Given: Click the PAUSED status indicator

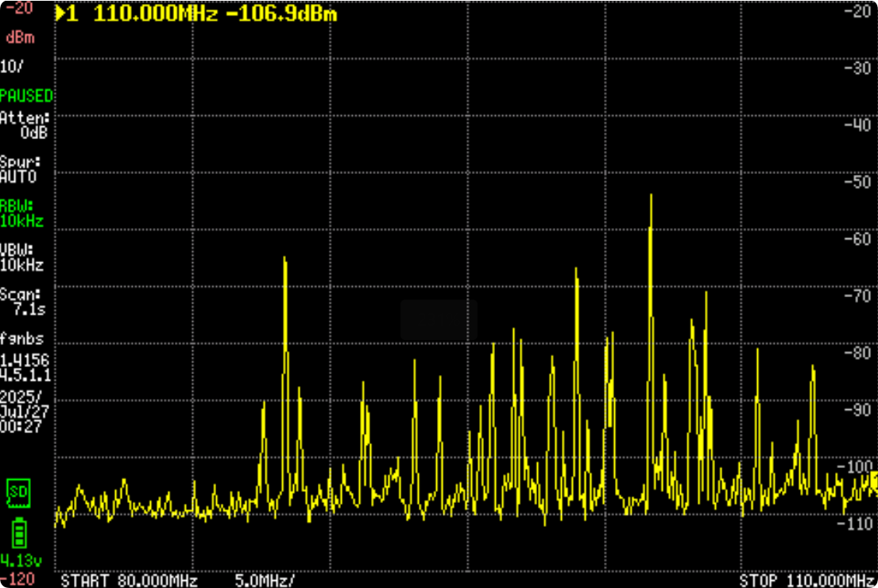Looking at the screenshot, I should pos(26,96).
